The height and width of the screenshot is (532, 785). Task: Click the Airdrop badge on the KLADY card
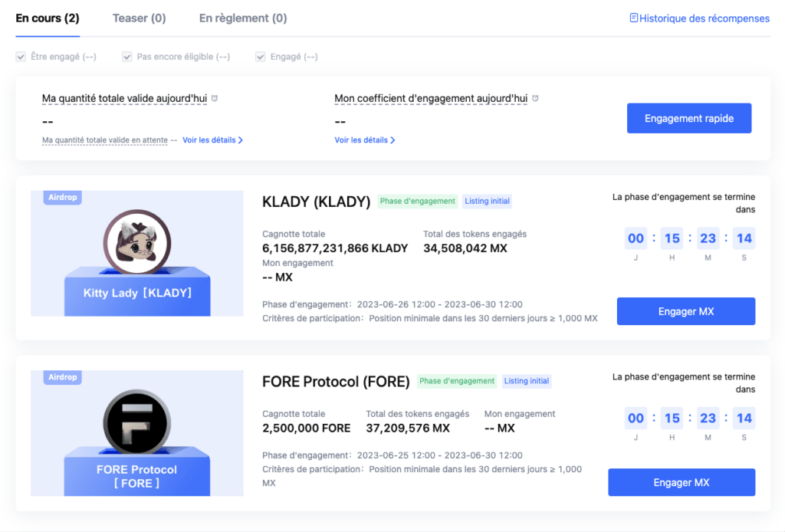tap(63, 197)
